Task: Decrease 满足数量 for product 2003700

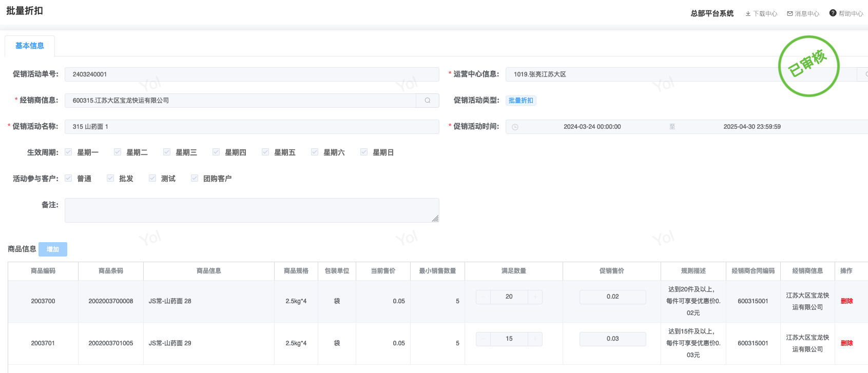Action: pos(483,297)
